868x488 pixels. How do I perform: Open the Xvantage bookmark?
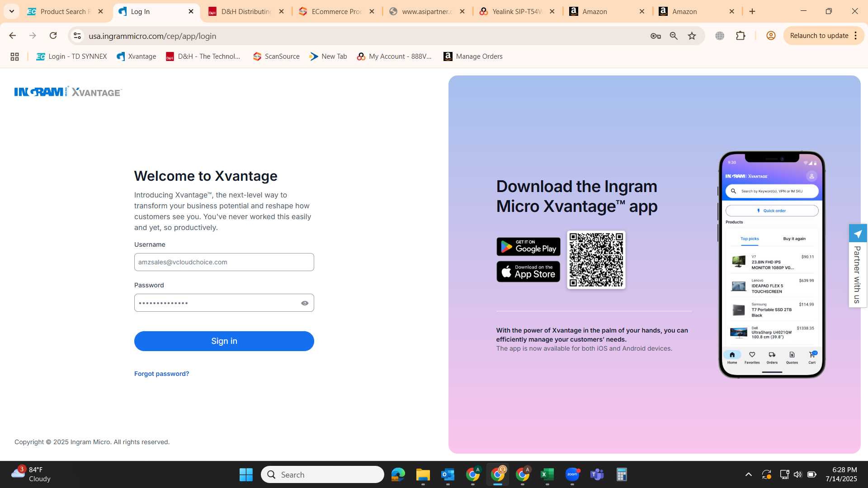(x=137, y=56)
